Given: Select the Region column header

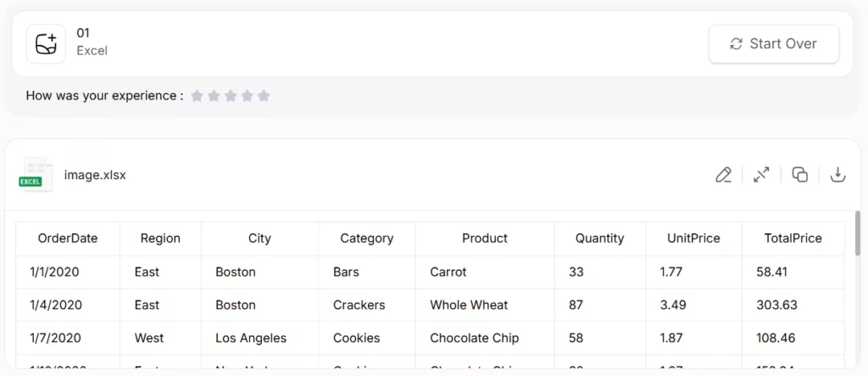Looking at the screenshot, I should click(x=160, y=239).
